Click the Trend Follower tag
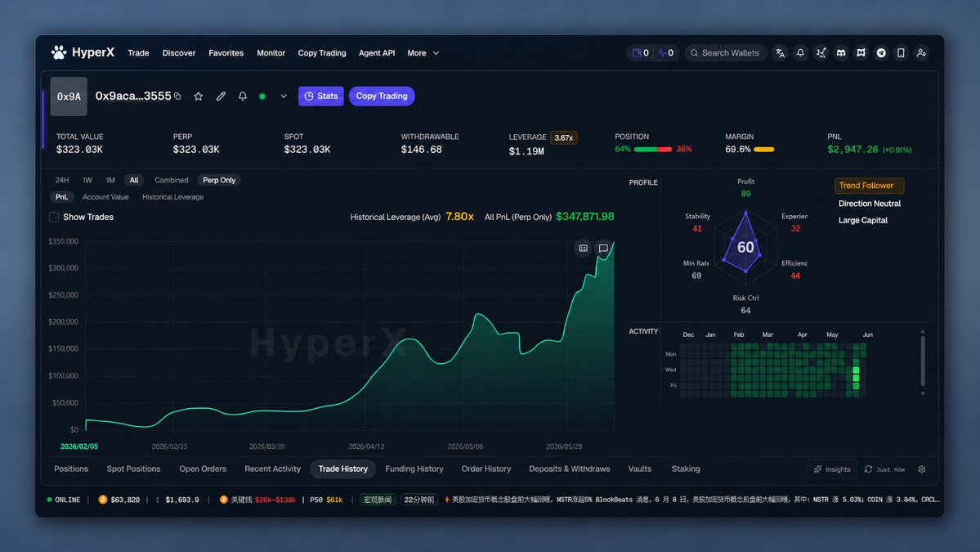Viewport: 980px width, 552px height. (870, 186)
